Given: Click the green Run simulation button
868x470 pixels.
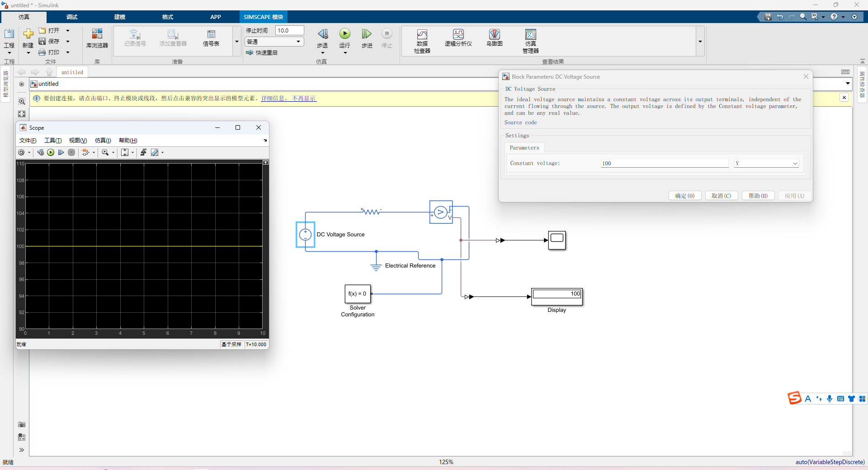Looking at the screenshot, I should (x=344, y=34).
